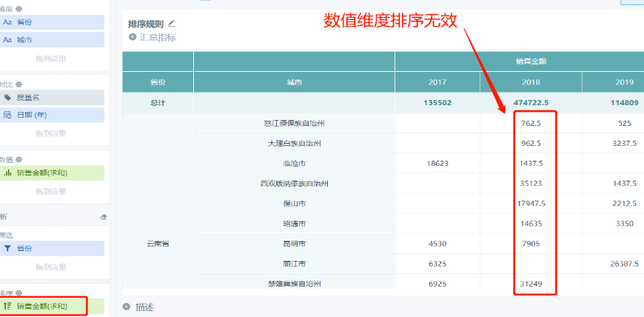Click the Aa icon on the 省份 dimension pill
This screenshot has width=644, height=317.
(x=7, y=22)
